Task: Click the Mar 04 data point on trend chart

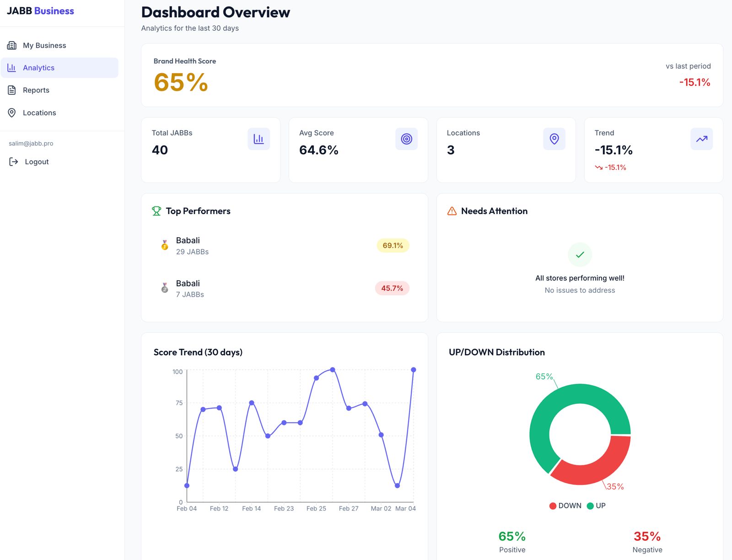Action: pyautogui.click(x=413, y=370)
